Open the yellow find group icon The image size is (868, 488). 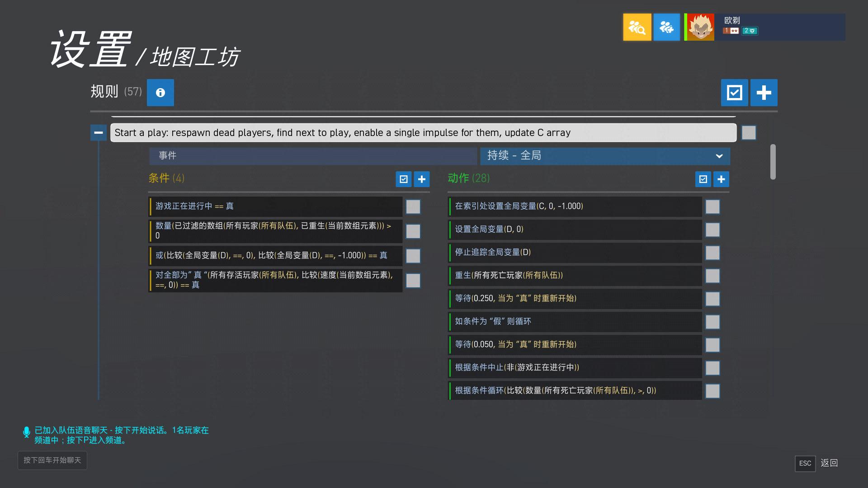point(637,27)
